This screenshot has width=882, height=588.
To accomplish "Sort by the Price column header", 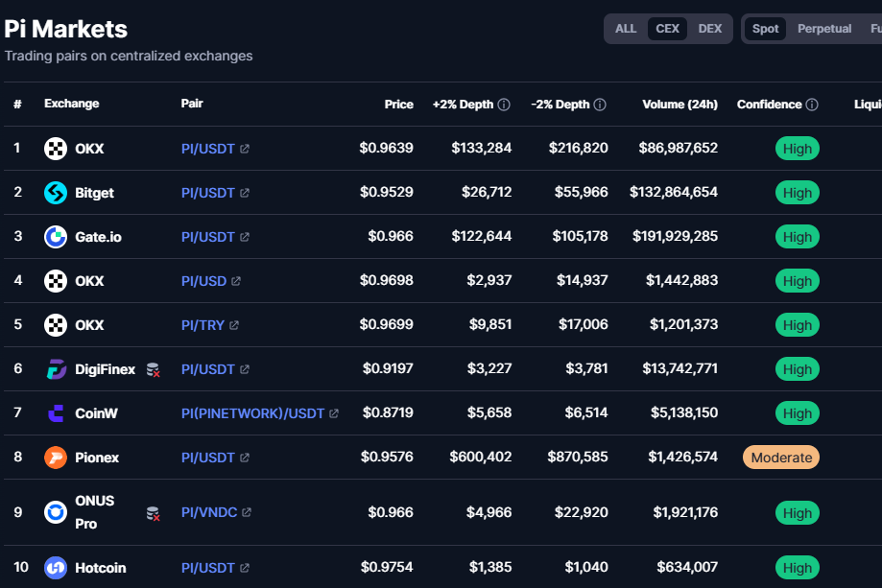I will pos(399,105).
